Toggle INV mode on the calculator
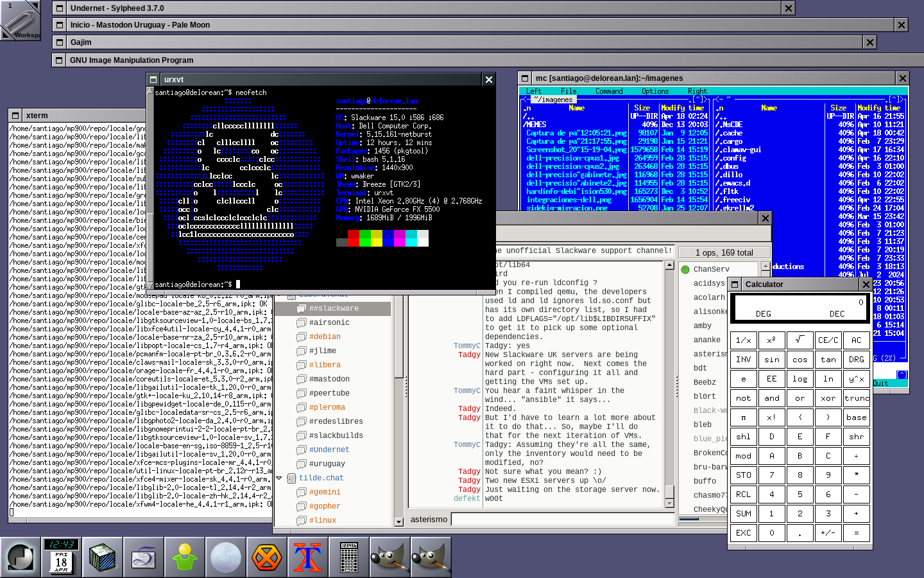The height and width of the screenshot is (578, 924). tap(743, 360)
